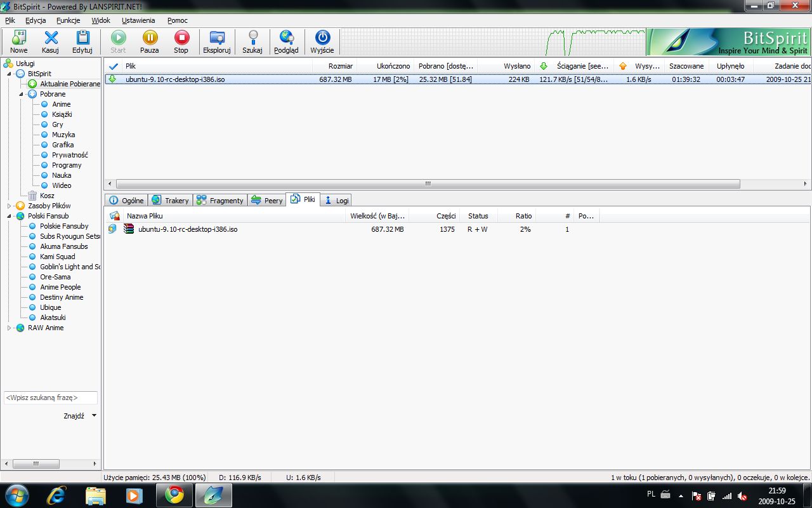The height and width of the screenshot is (508, 812).
Task: Open the Widok menu
Action: (x=101, y=20)
